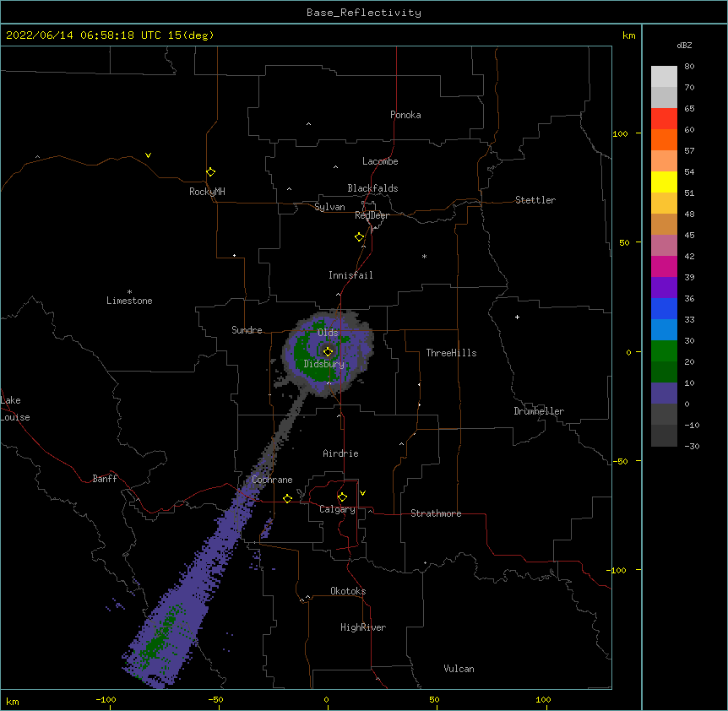Click the Didsbury town label
The image size is (728, 711).
pyautogui.click(x=323, y=364)
